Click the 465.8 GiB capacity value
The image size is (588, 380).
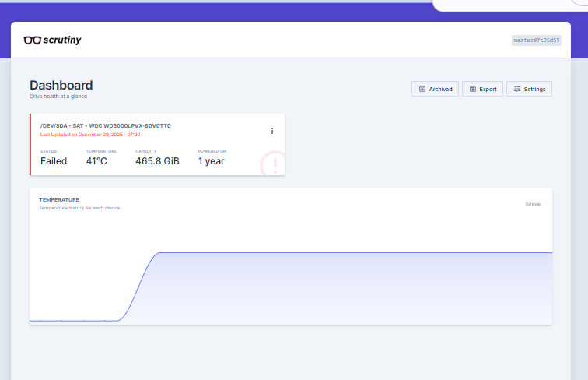click(x=157, y=161)
